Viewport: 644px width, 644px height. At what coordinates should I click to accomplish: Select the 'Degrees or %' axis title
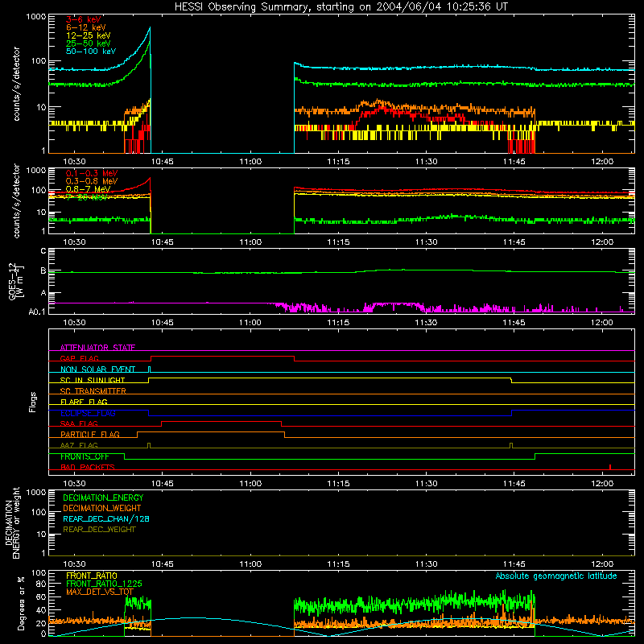pyautogui.click(x=21, y=603)
